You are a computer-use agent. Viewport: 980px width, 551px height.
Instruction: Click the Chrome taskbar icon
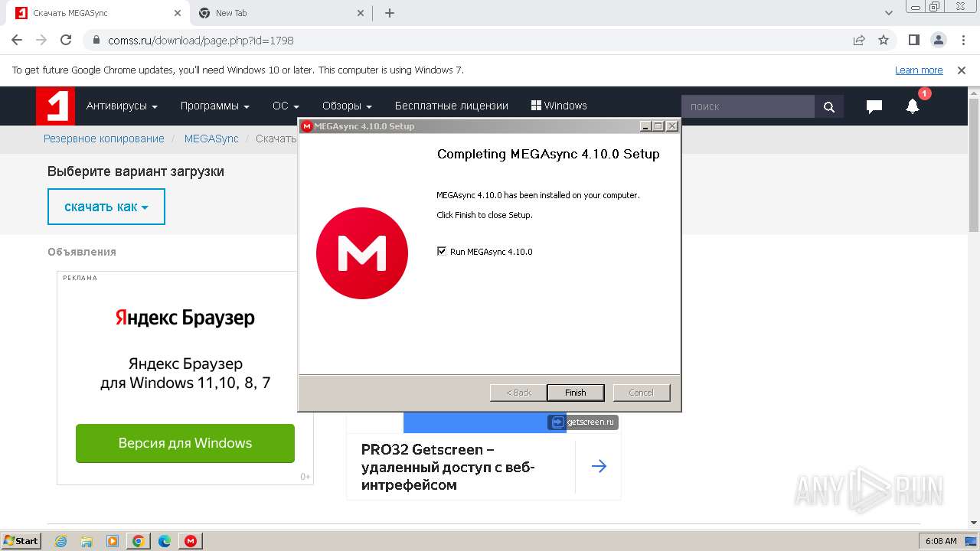pyautogui.click(x=139, y=541)
